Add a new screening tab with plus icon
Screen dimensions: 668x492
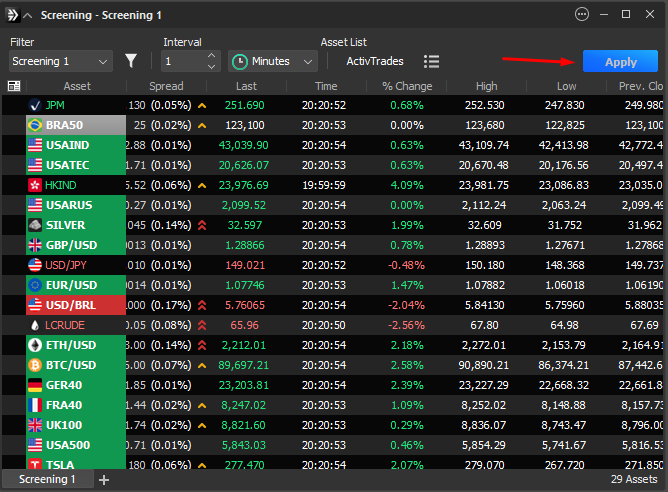tap(104, 480)
